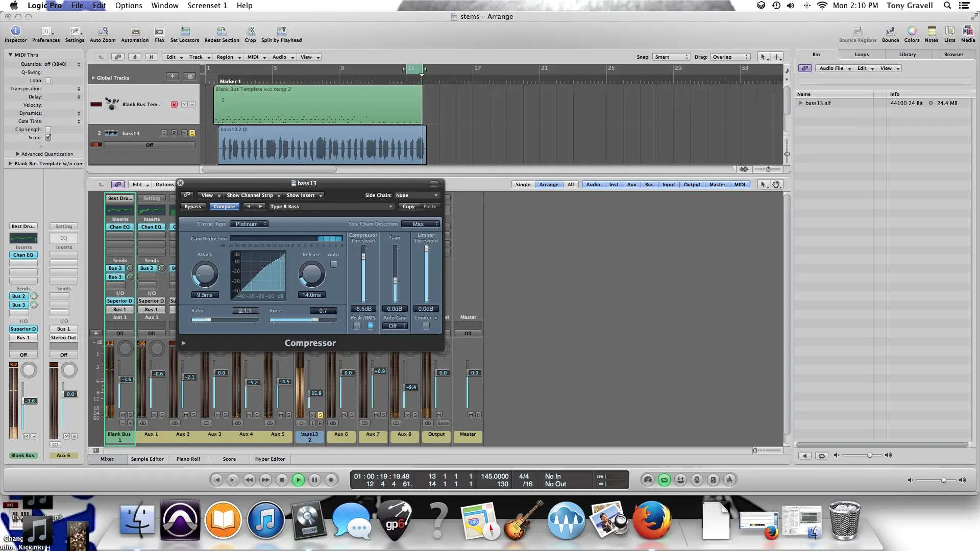Switch to the Loops tab
The width and height of the screenshot is (980, 551).
[862, 55]
